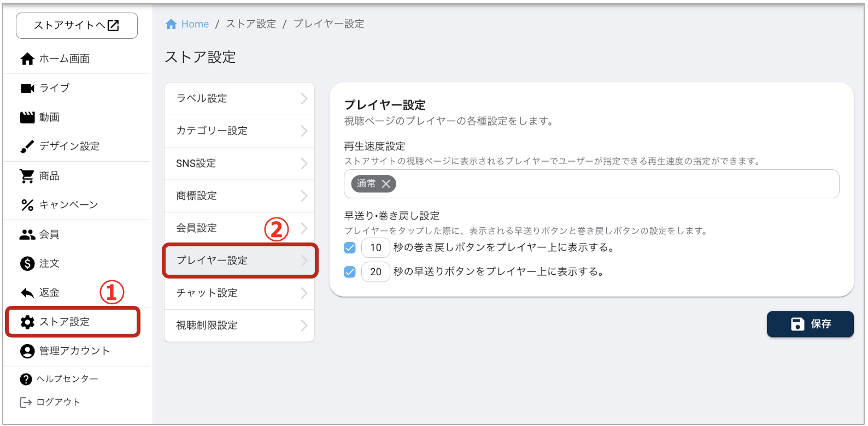This screenshot has width=868, height=426.
Task: Remove the 通常 playback speed chip
Action: click(388, 184)
